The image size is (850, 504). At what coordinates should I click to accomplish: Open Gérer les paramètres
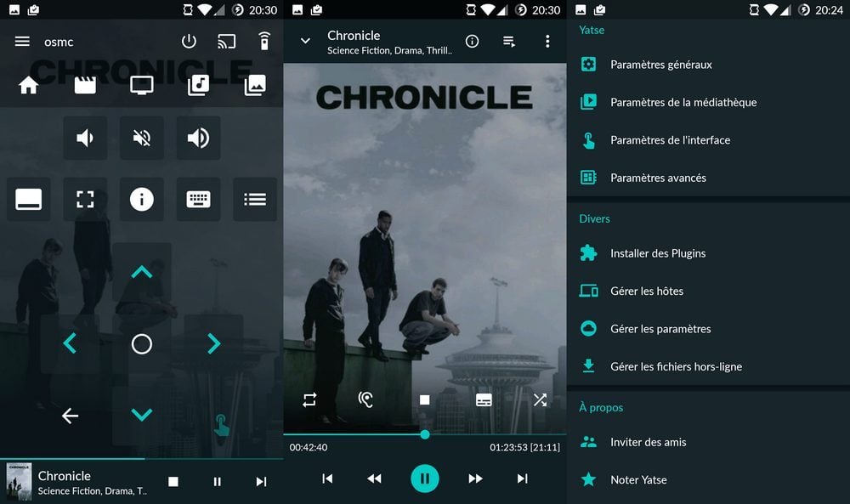709,329
